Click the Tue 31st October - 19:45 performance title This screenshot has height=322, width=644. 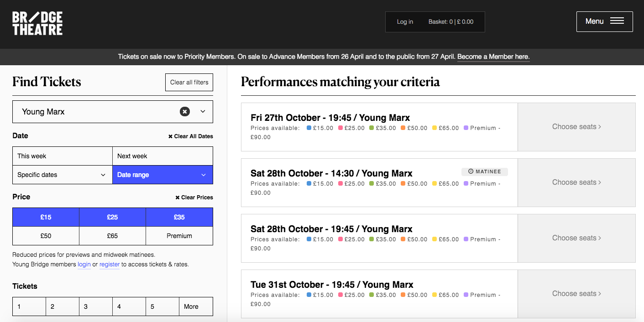click(x=332, y=285)
